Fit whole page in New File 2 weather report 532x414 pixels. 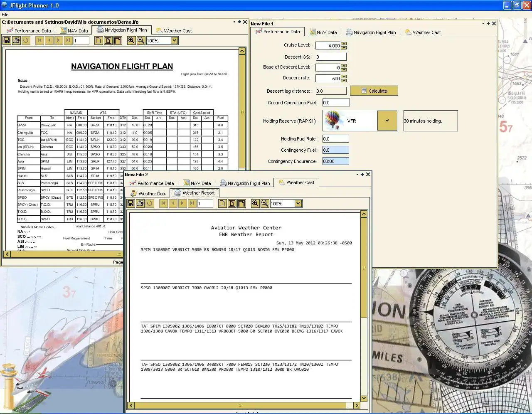(x=232, y=203)
